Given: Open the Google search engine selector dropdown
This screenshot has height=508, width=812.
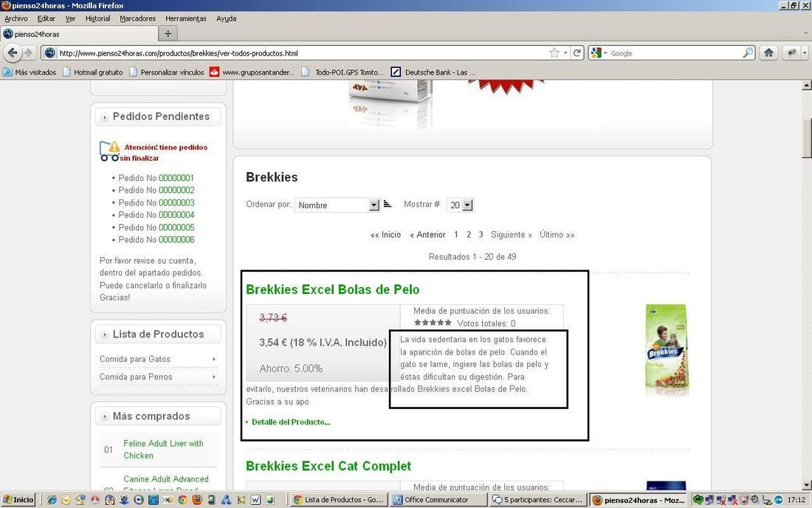Looking at the screenshot, I should (605, 53).
